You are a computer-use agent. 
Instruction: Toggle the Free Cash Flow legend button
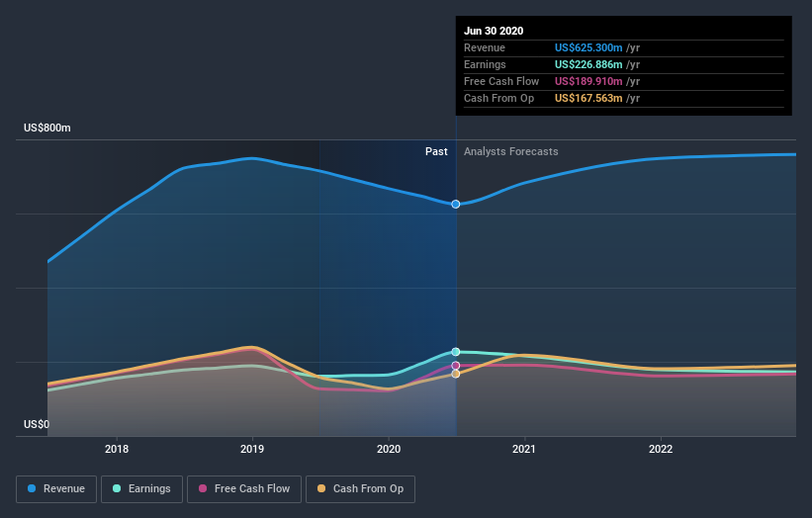click(244, 489)
